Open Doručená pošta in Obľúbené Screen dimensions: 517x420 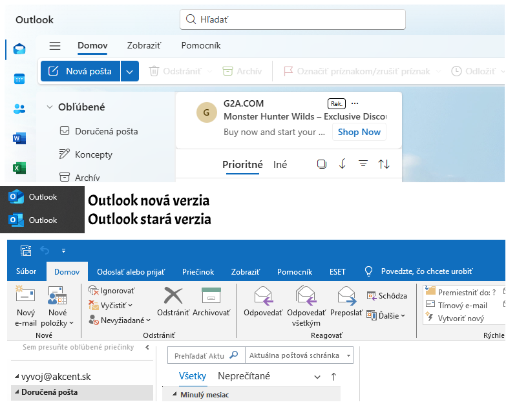pos(99,131)
